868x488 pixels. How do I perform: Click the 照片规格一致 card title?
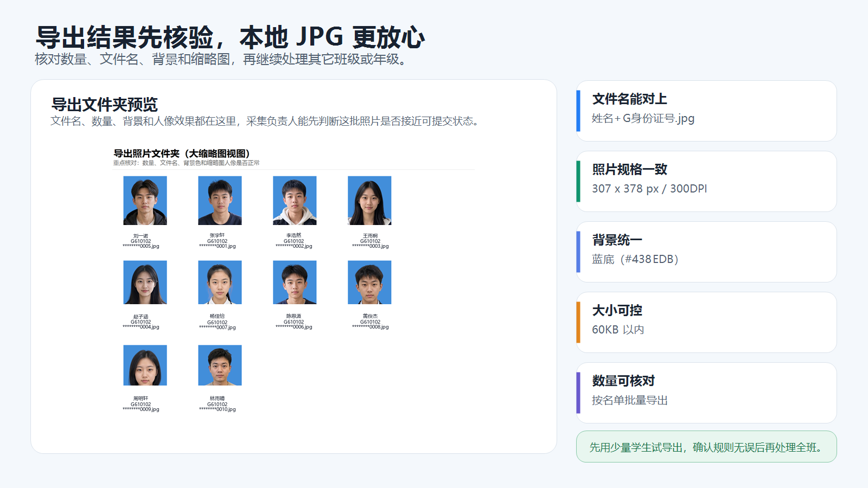tap(629, 170)
